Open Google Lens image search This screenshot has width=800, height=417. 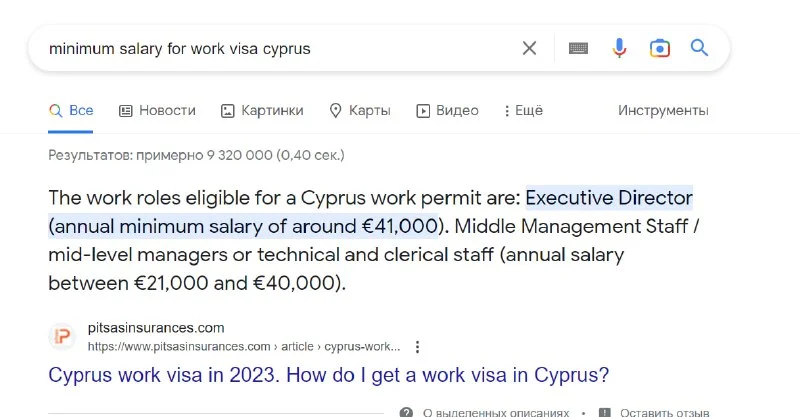coord(659,48)
